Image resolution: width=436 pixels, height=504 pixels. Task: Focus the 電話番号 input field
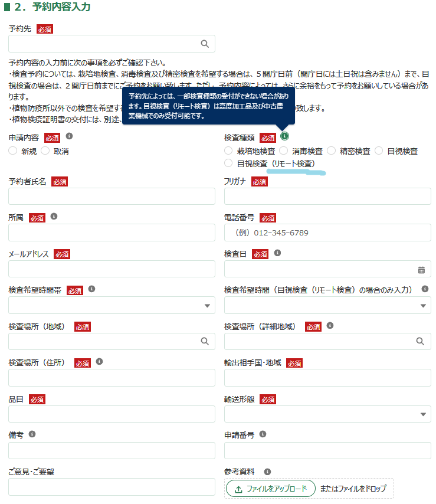click(x=327, y=233)
